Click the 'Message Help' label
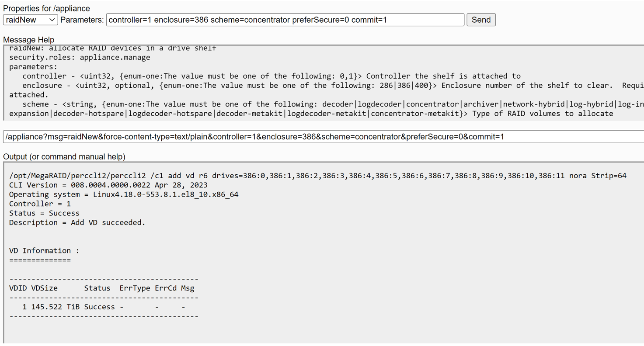The width and height of the screenshot is (644, 346). [28, 40]
